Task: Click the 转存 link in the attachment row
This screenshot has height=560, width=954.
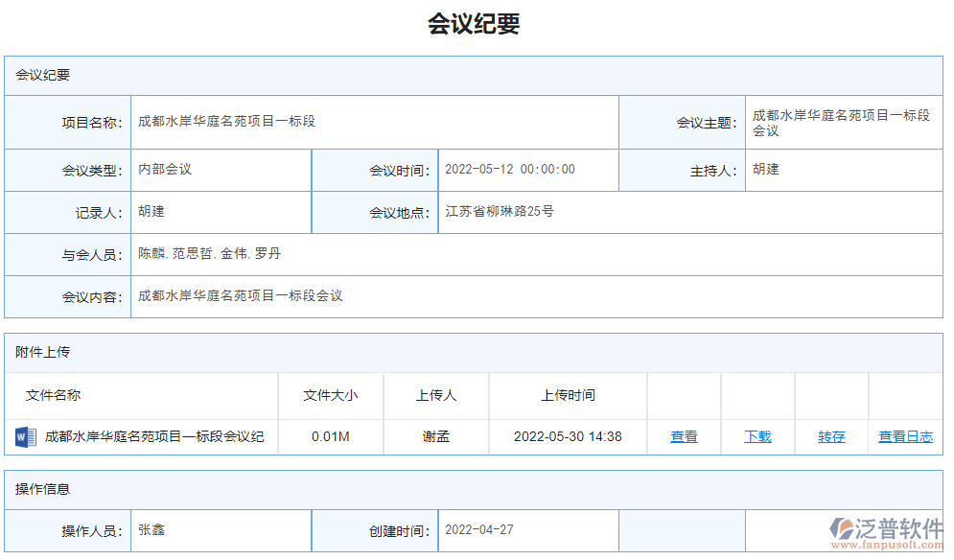Action: (x=830, y=436)
